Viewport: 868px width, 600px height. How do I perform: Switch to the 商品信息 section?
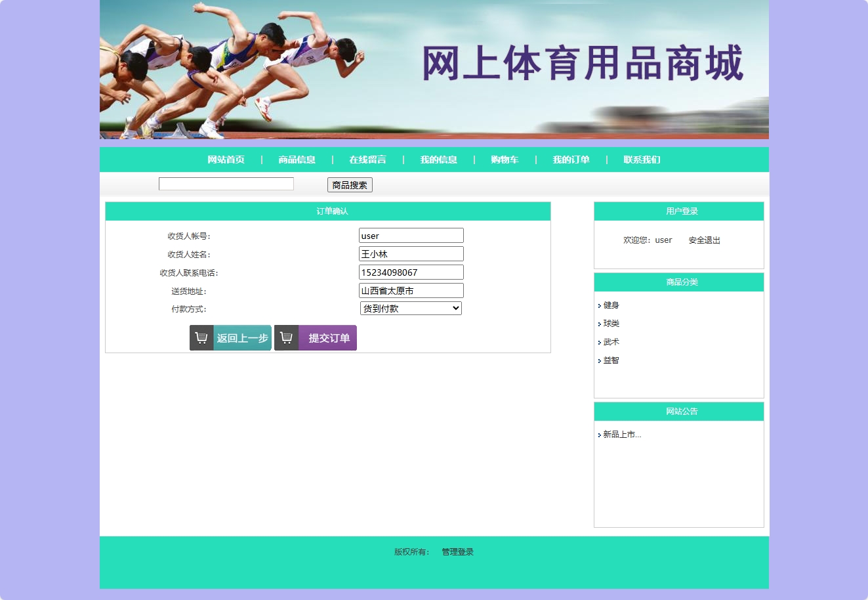point(295,160)
